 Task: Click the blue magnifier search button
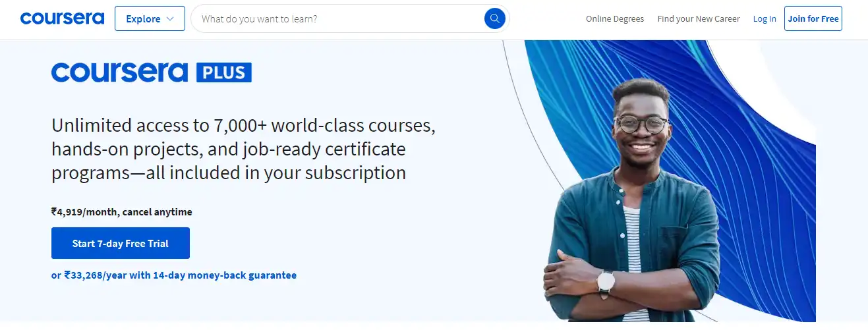click(494, 18)
